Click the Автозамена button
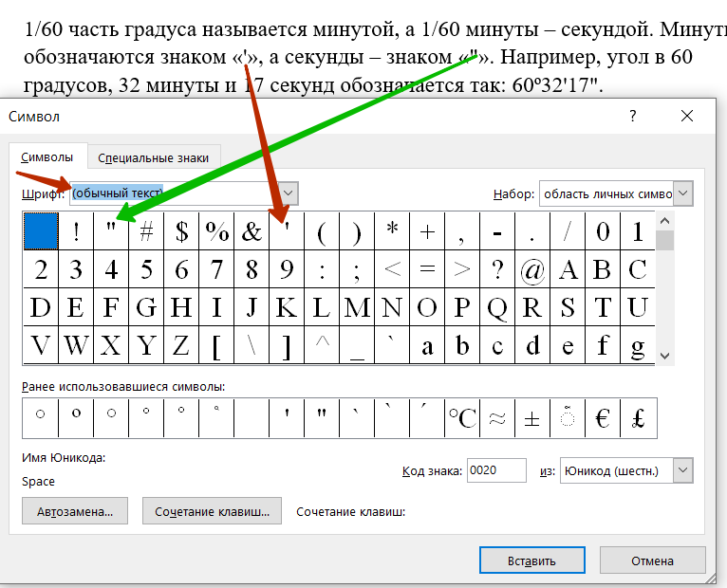 [x=75, y=511]
